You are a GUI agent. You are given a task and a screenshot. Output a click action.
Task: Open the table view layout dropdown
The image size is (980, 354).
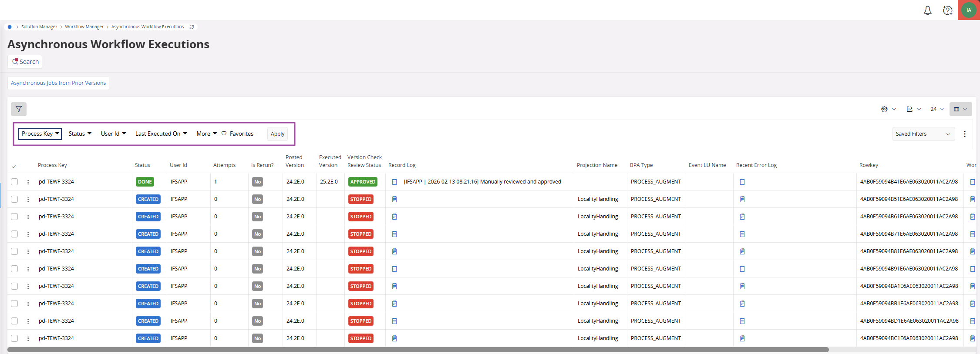(960, 109)
